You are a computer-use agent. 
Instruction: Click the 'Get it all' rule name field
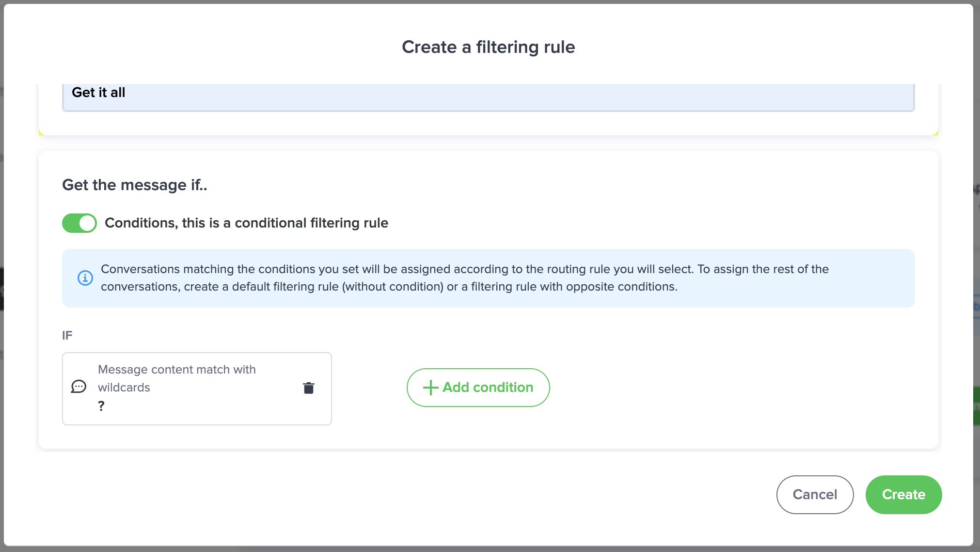tap(488, 93)
